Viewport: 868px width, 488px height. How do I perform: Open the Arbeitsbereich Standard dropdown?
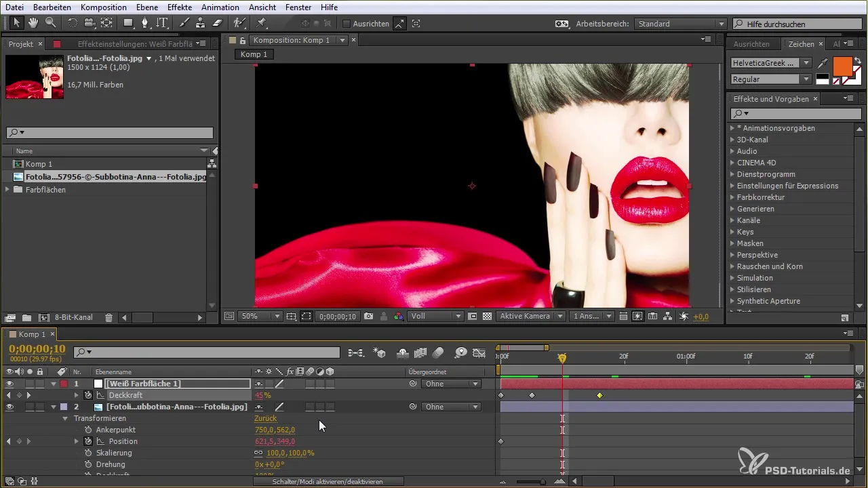[x=680, y=24]
